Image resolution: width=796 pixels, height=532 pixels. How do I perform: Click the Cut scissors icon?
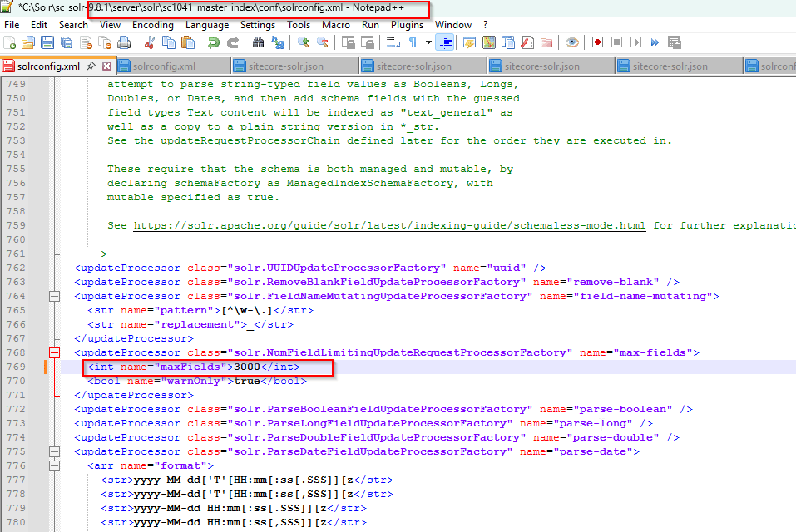tap(150, 42)
